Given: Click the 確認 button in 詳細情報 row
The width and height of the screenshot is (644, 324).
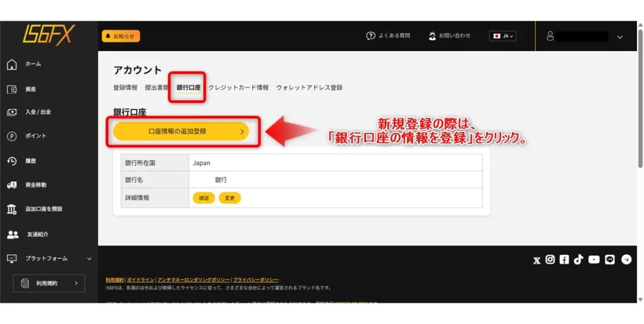Looking at the screenshot, I should coord(204,198).
